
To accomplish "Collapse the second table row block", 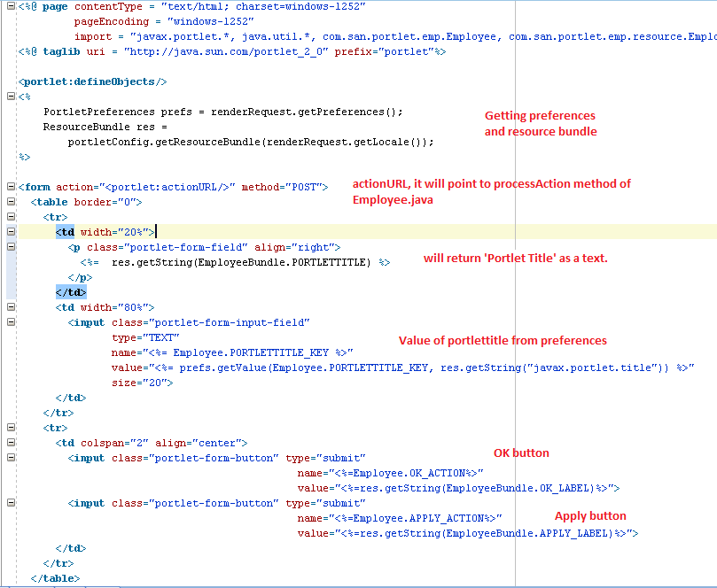I will pyautogui.click(x=10, y=427).
